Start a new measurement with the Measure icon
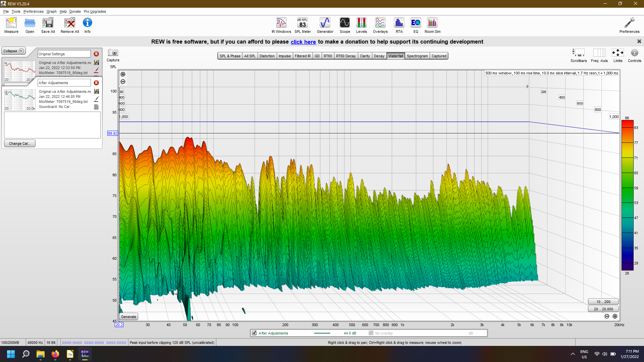 (11, 25)
